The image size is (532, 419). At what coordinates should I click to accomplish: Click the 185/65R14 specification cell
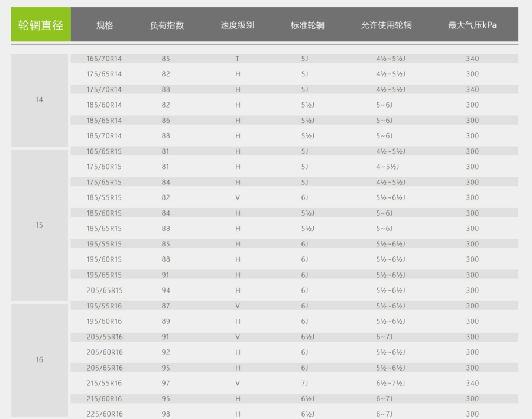coord(104,120)
